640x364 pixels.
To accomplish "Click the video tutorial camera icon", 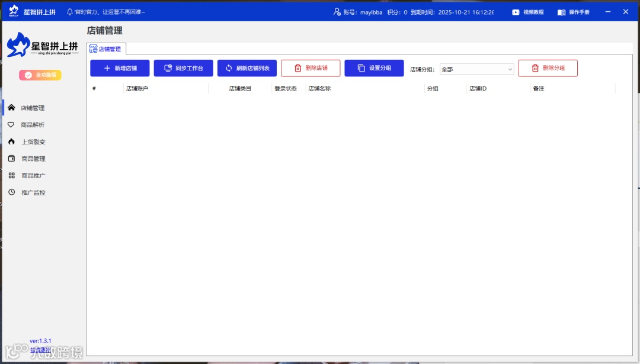I will (516, 12).
